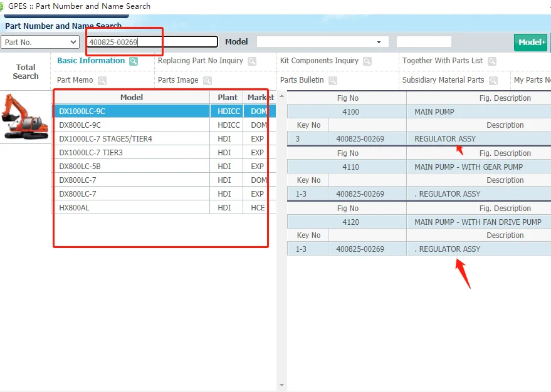Click magnifier icon beside Basic Information

134,61
